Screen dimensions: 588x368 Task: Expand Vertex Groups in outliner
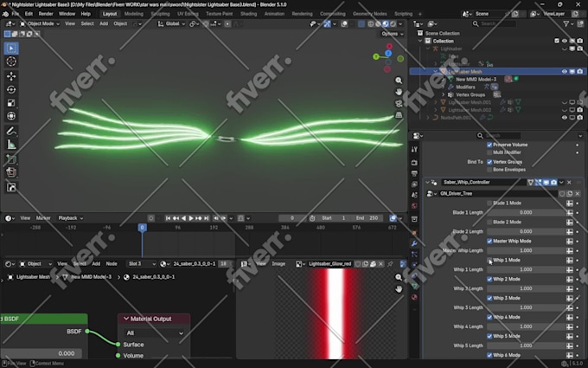(x=443, y=94)
